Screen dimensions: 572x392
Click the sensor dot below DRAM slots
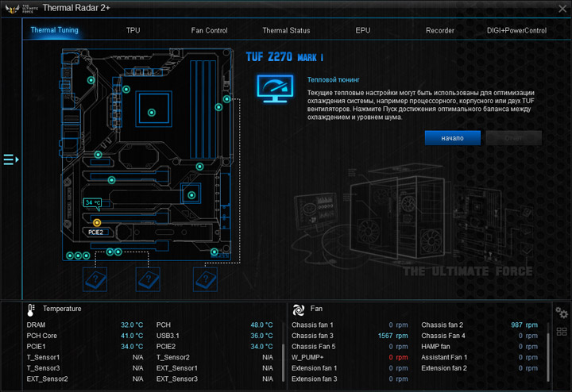point(199,167)
